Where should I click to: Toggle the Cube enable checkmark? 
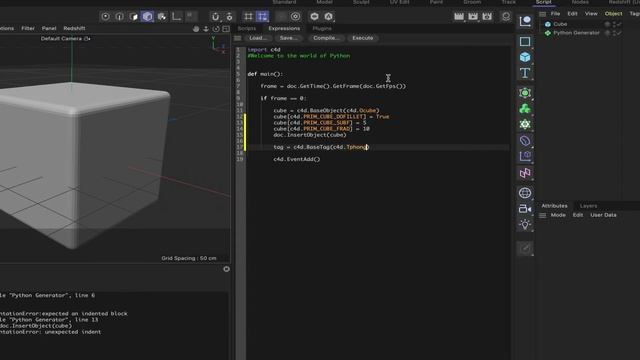click(619, 24)
